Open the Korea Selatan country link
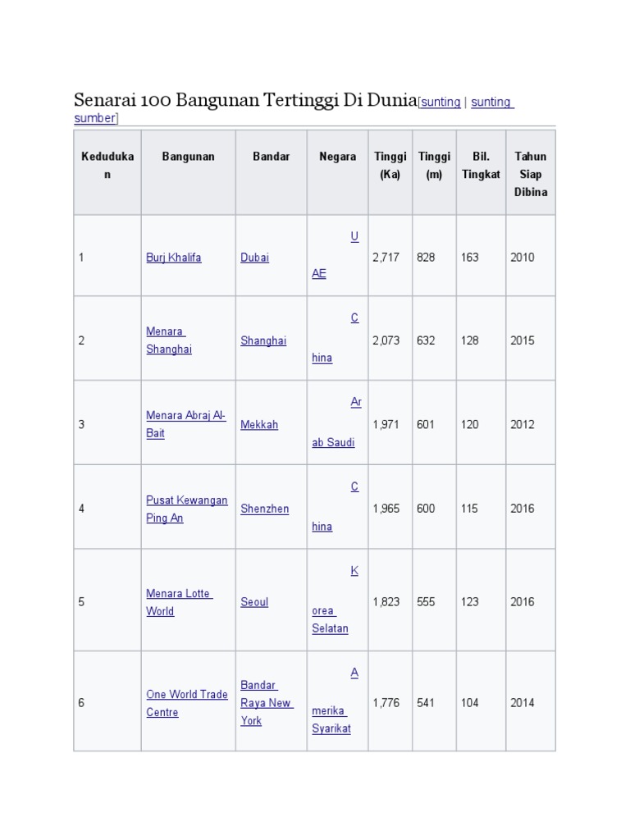This screenshot has height=840, width=630. (x=330, y=628)
